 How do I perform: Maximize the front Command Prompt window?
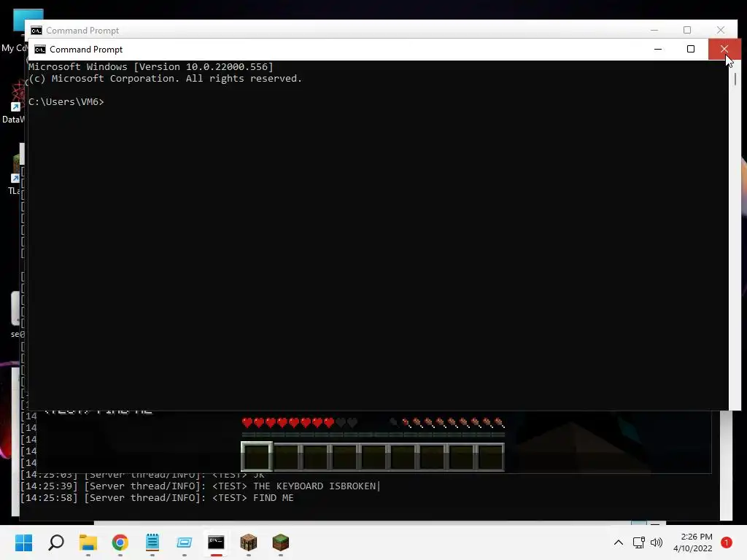(691, 49)
